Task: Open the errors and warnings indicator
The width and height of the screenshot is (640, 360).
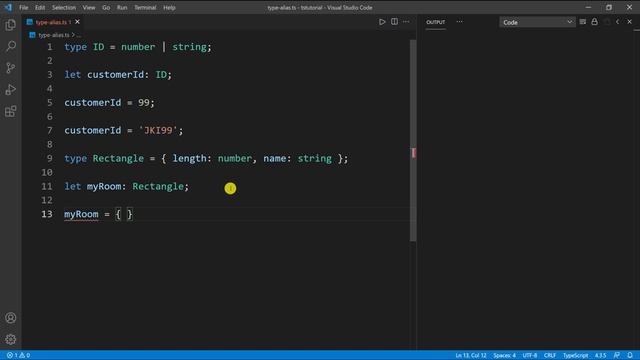Action: (x=18, y=356)
